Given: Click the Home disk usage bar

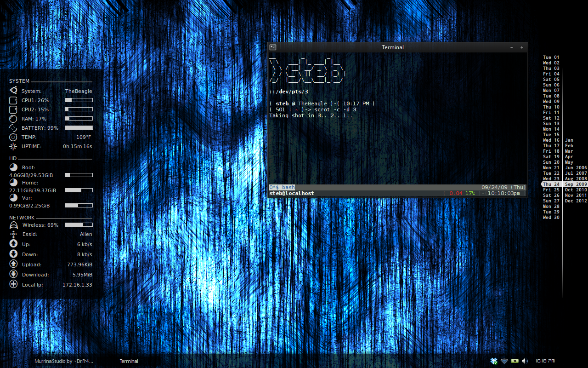Looking at the screenshot, I should [79, 190].
